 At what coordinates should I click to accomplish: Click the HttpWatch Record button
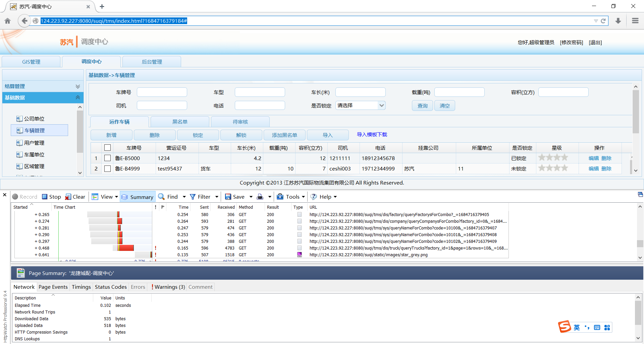[24, 197]
